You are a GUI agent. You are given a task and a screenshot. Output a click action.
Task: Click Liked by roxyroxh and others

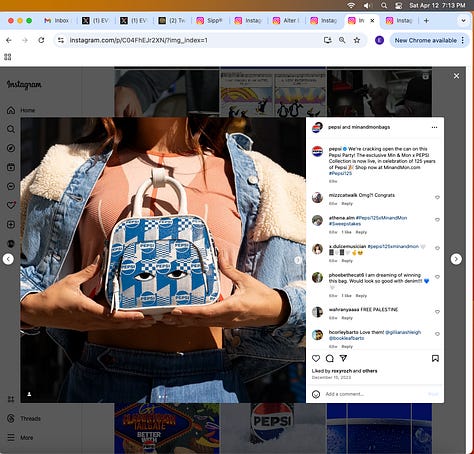(344, 371)
